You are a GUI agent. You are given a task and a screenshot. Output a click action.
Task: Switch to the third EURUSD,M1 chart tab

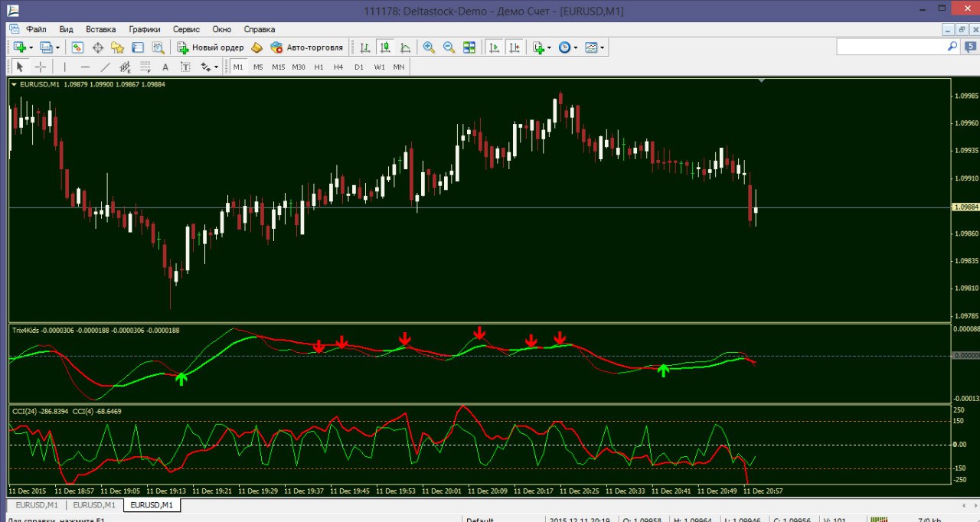point(151,505)
